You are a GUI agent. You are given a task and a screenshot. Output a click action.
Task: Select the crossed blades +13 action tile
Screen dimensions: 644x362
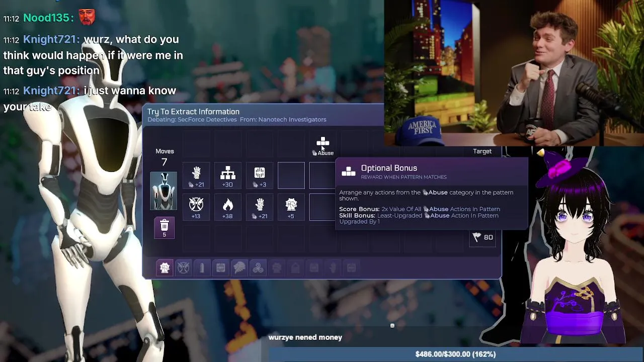(196, 208)
